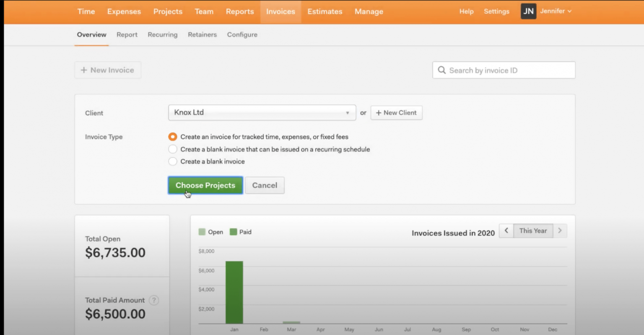Screen dimensions: 644x335
Task: Click the plus icon inside New Client button
Action: pos(379,112)
